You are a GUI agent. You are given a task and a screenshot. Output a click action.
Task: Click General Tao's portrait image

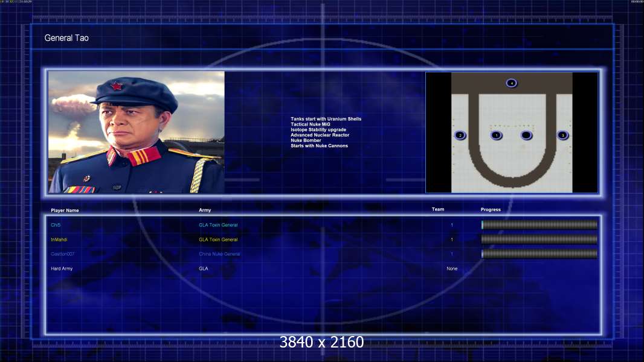click(137, 132)
